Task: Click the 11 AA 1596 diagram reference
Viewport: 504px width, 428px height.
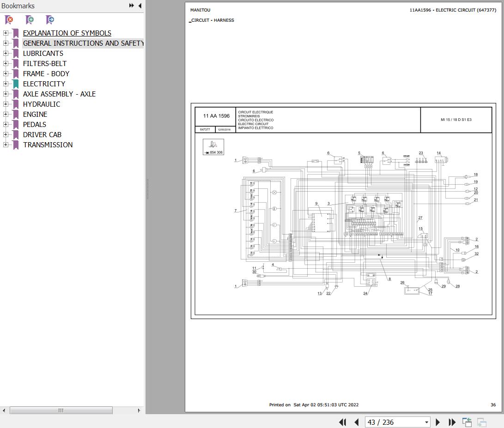Action: 216,116
